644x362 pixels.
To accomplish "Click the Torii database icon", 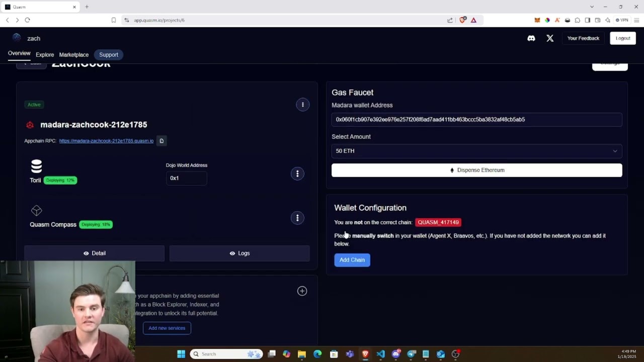I will coord(36,166).
